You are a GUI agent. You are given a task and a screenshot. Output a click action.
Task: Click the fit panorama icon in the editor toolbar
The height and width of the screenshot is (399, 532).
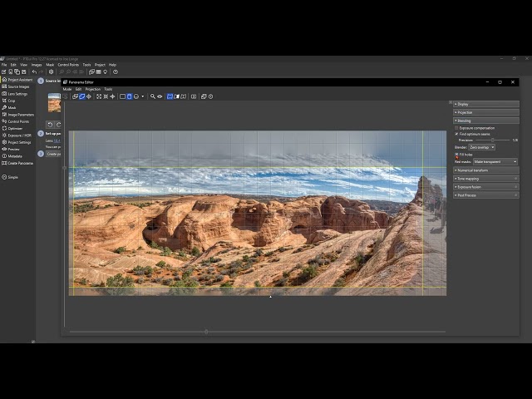[99, 96]
